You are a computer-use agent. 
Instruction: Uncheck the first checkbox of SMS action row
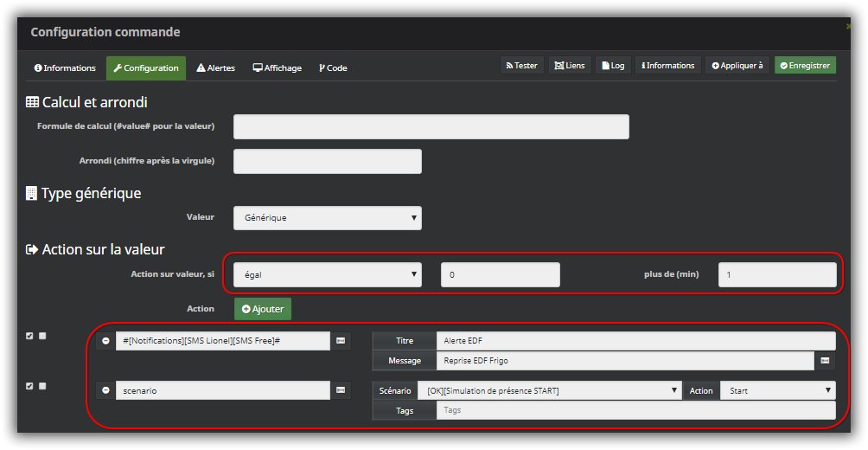pos(29,336)
